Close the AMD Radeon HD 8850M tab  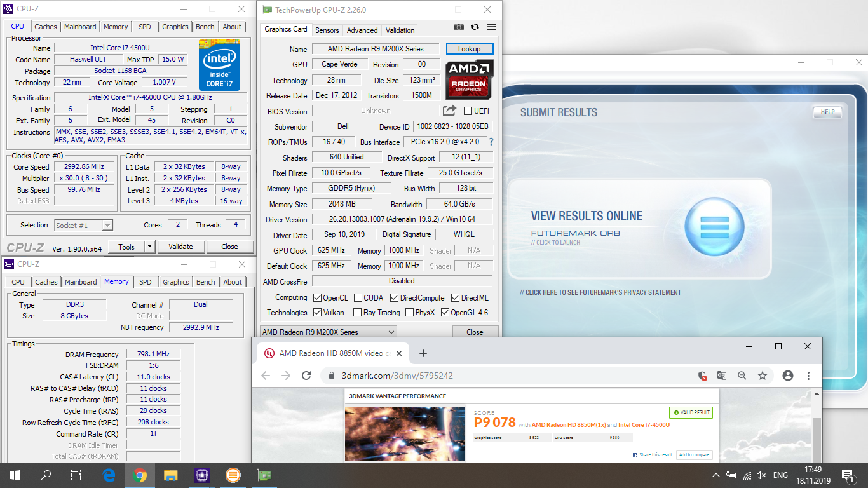399,353
